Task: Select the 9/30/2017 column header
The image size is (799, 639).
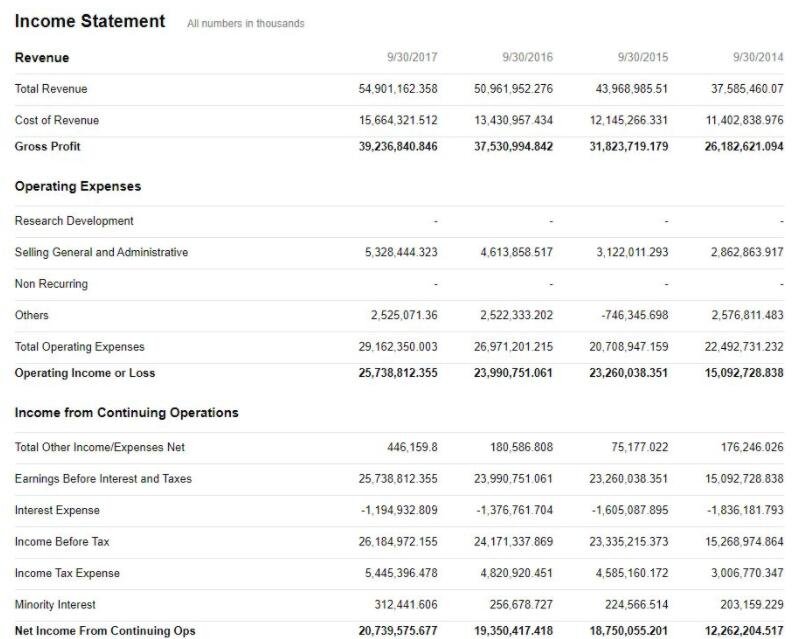Action: pos(412,57)
